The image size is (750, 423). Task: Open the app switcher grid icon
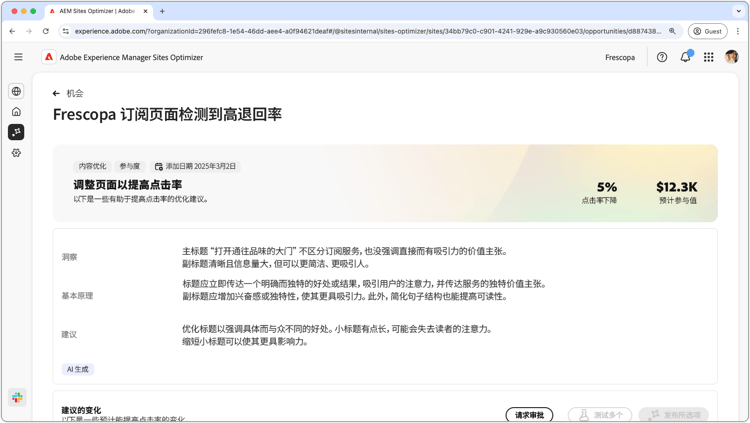point(708,57)
